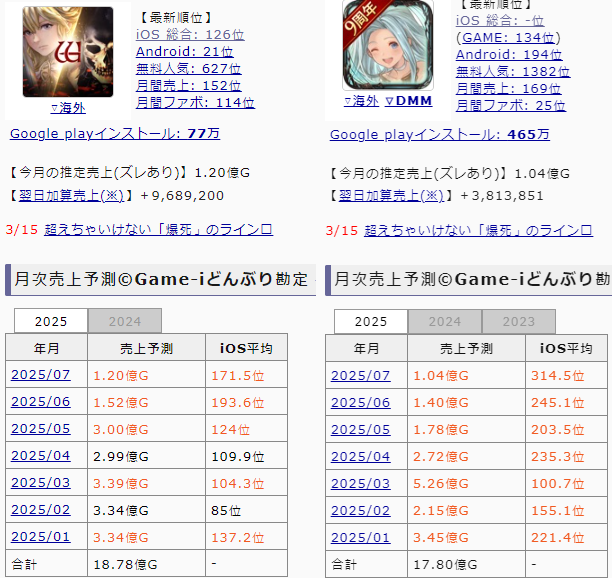This screenshot has height=578, width=612.
Task: Click left table 売上予測 column header
Action: click(x=146, y=348)
